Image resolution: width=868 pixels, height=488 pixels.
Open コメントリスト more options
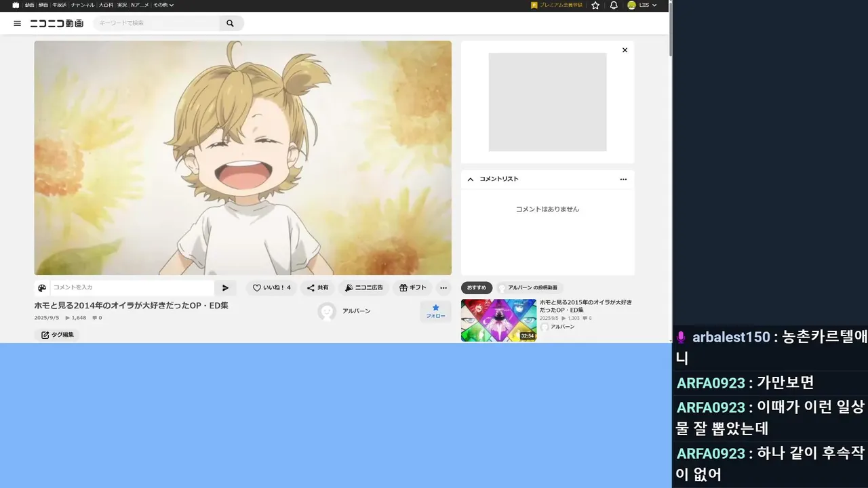(x=623, y=179)
